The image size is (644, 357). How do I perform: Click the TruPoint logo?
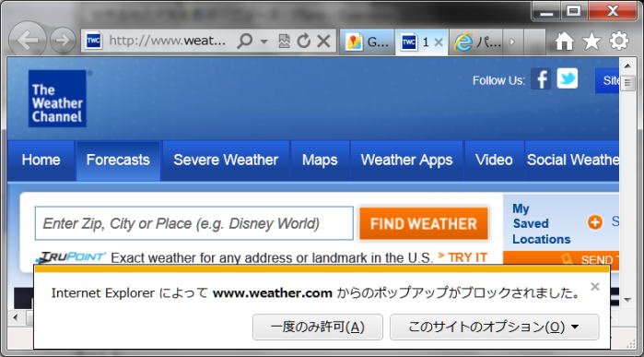tap(70, 258)
